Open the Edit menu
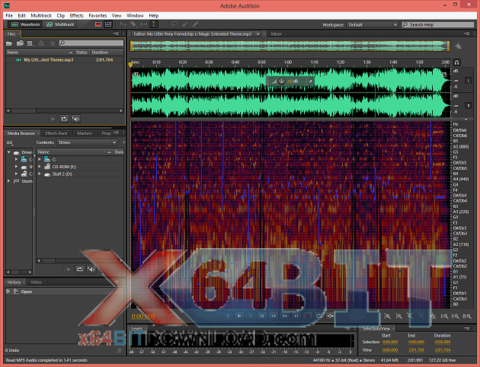Image resolution: width=480 pixels, height=367 pixels. (x=22, y=15)
